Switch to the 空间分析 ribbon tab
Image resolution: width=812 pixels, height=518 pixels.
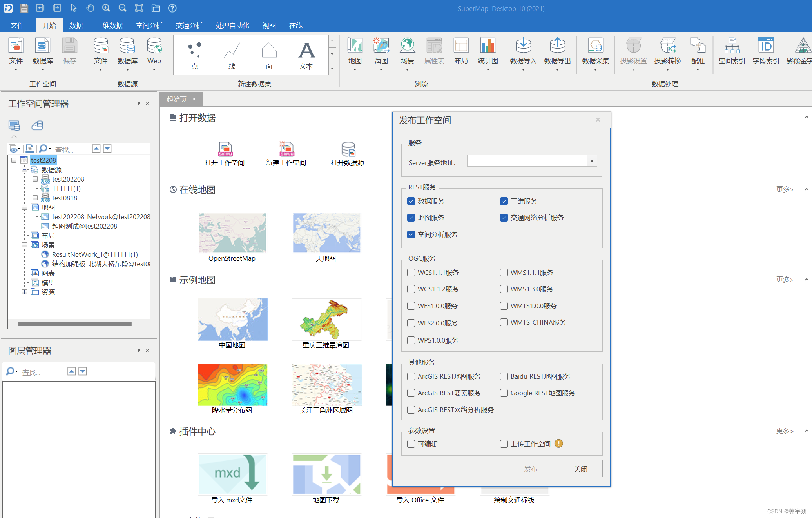(x=149, y=25)
